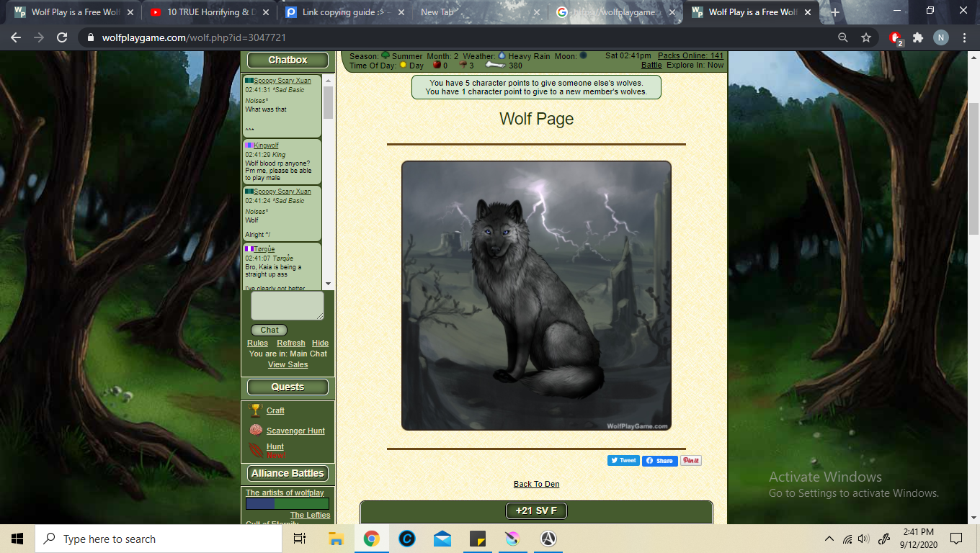Open The artists of wolfplay alliance link
Viewport: 980px width, 553px height.
(x=285, y=493)
